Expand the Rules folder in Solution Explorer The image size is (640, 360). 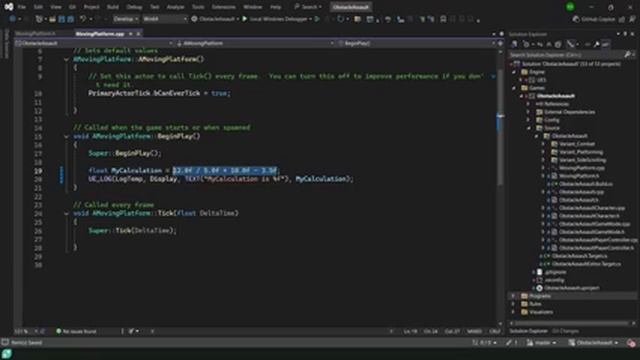pyautogui.click(x=514, y=304)
